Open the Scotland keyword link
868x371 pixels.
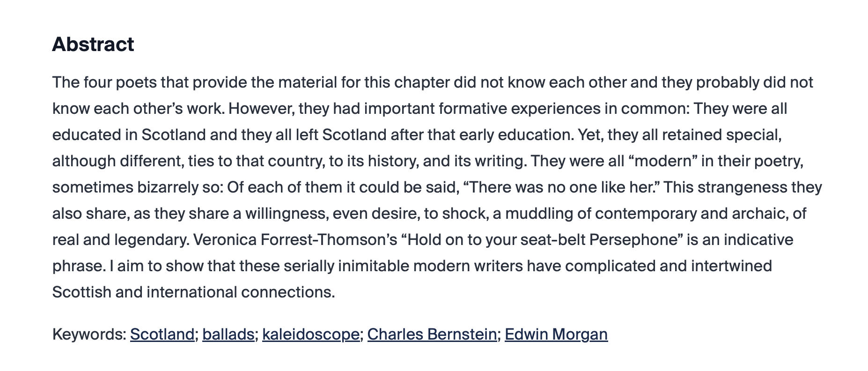click(x=162, y=334)
